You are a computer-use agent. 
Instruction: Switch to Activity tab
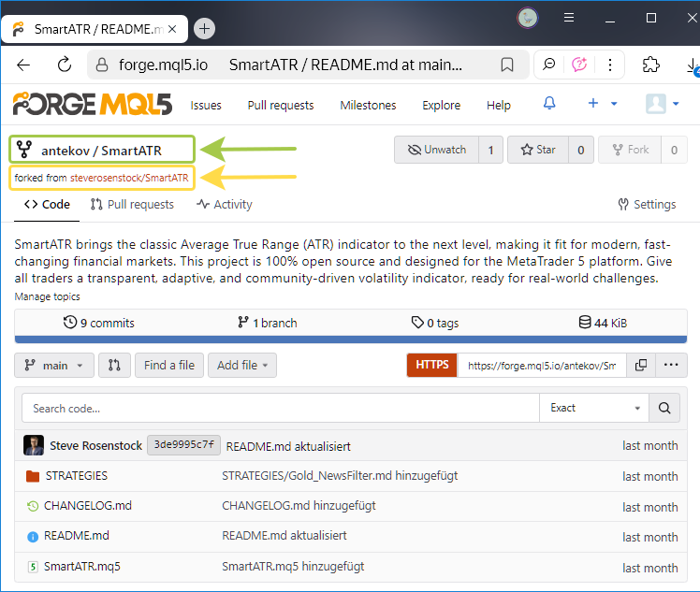(x=225, y=204)
